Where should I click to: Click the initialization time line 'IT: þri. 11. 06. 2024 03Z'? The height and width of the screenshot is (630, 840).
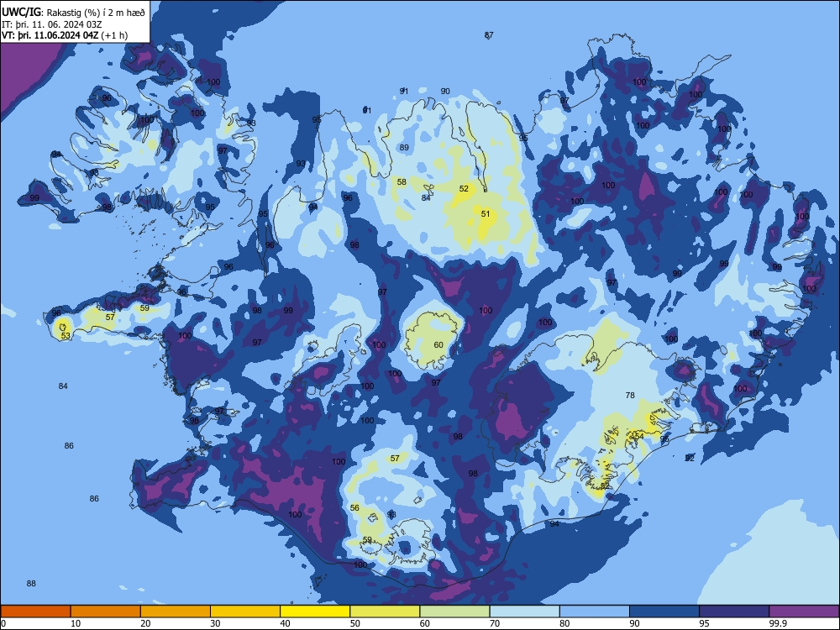[52, 24]
